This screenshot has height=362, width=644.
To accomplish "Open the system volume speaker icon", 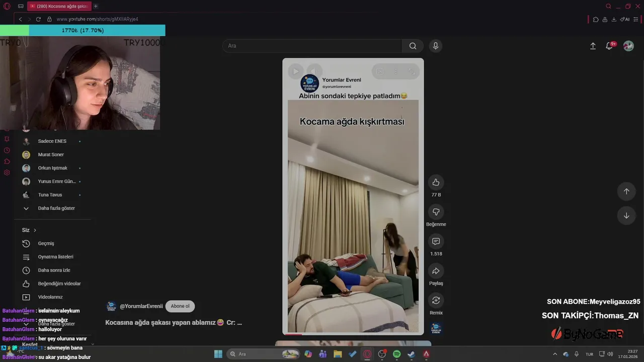I will [610, 354].
